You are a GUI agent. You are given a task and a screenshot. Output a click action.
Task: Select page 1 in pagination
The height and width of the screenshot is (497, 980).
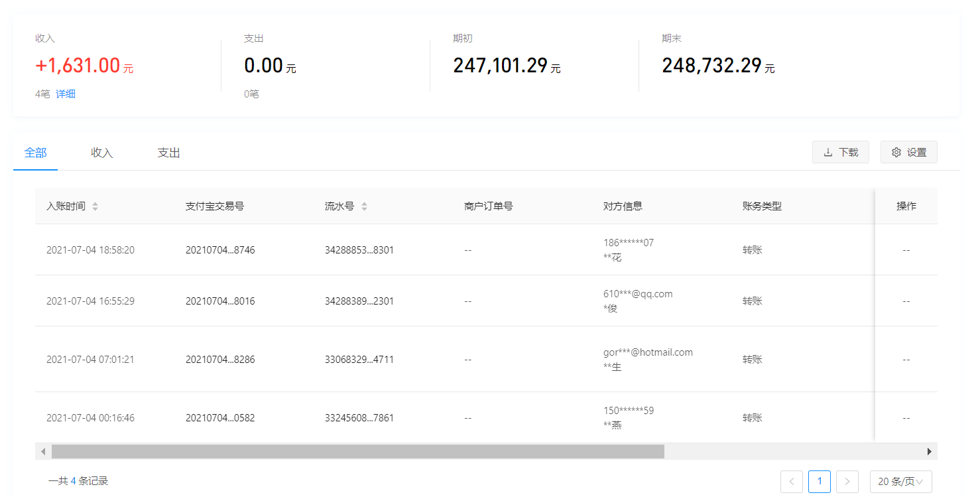[819, 482]
